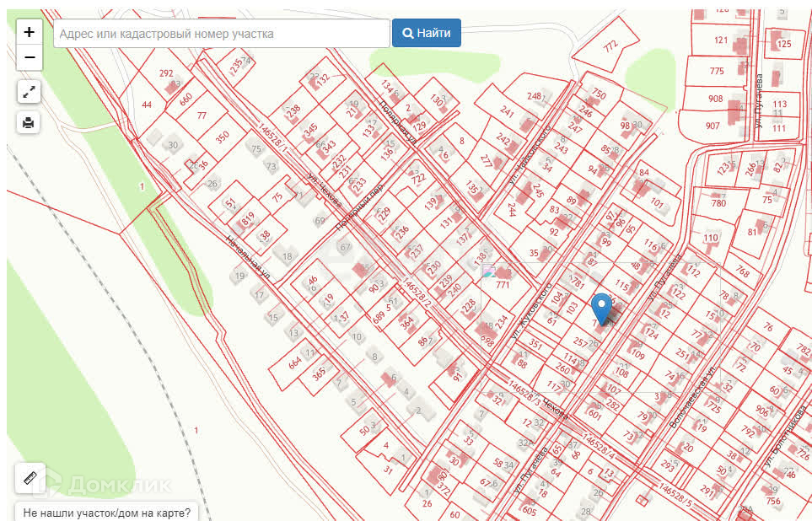812x521 pixels.
Task: Open the 'Не нашли участок/дом на карте?' link
Action: point(106,512)
